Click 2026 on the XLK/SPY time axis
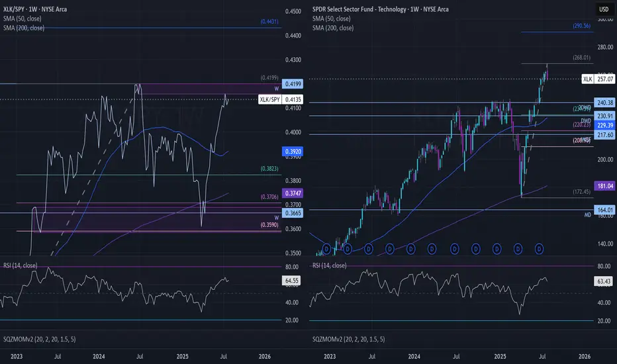Viewport: 617px width, 364px height. point(265,357)
